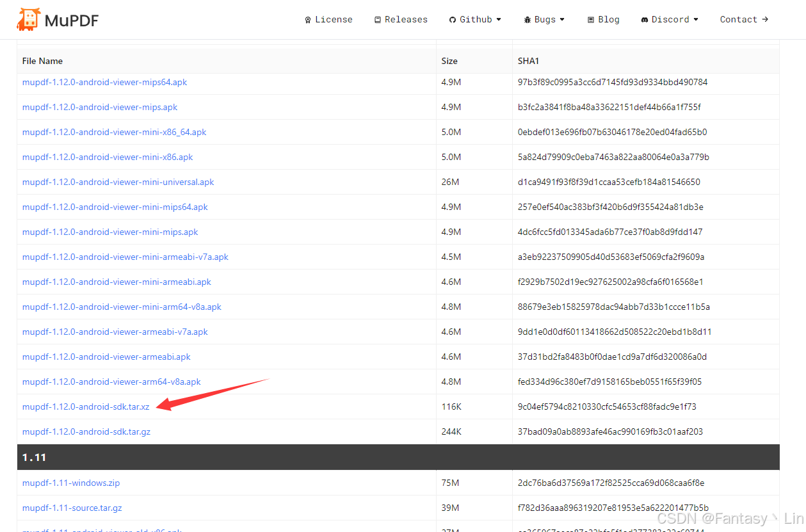
Task: Select SHA1 hash d1ca9491f93f8f39d1ccaa53cefb184a81546650
Action: pos(609,182)
